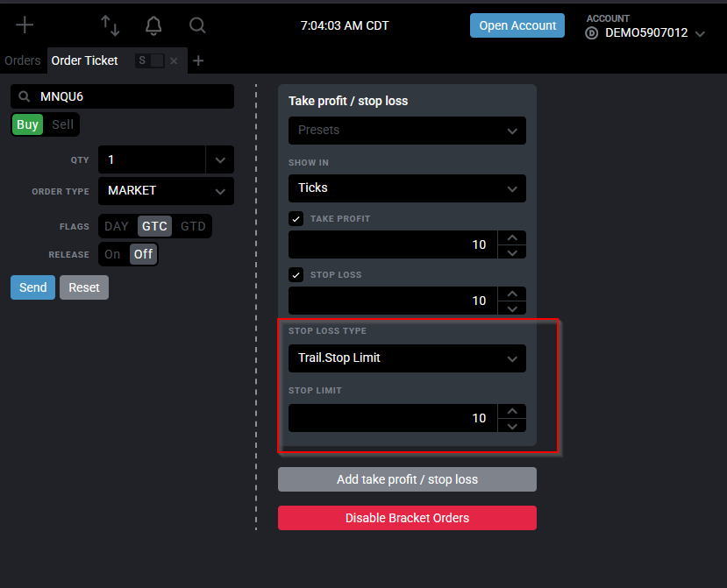The height and width of the screenshot is (588, 727).
Task: Select the GTD flag
Action: point(193,226)
